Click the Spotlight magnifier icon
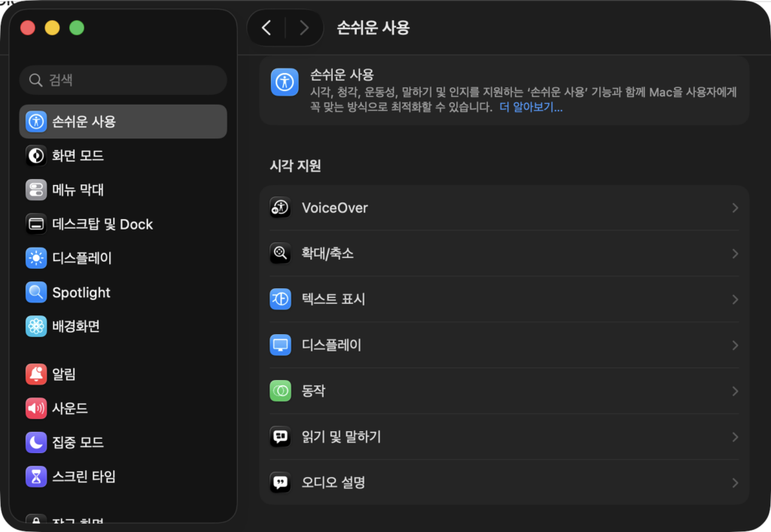 pos(36,292)
